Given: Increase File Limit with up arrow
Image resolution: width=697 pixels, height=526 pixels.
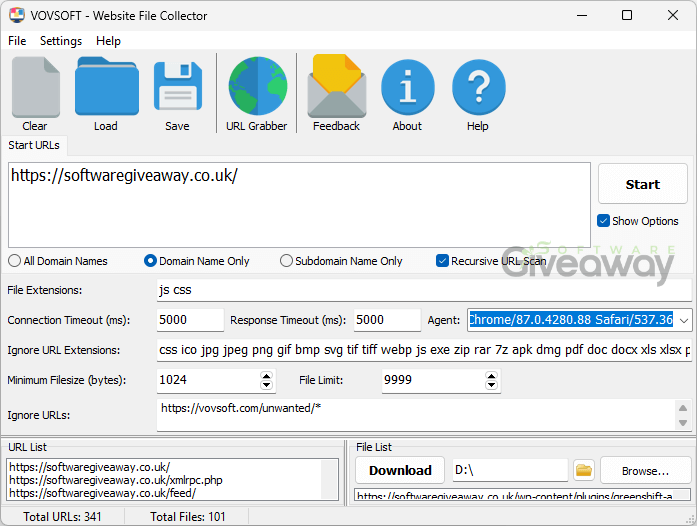Looking at the screenshot, I should (491, 376).
